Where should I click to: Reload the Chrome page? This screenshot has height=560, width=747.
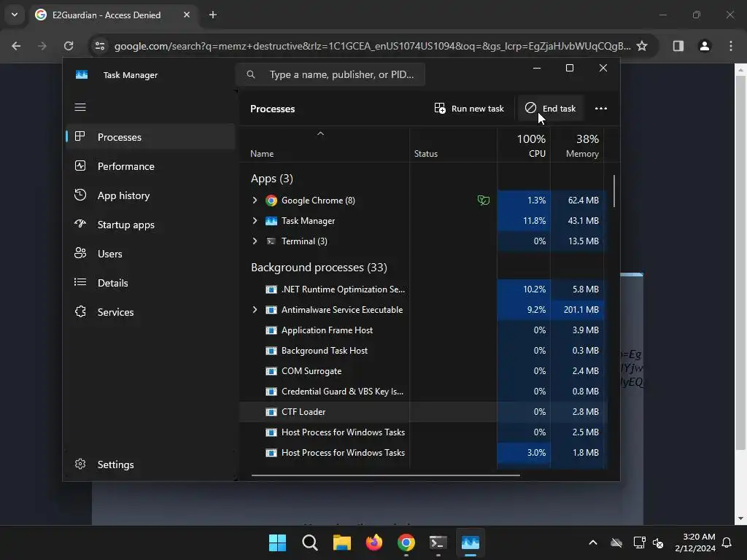tap(69, 46)
